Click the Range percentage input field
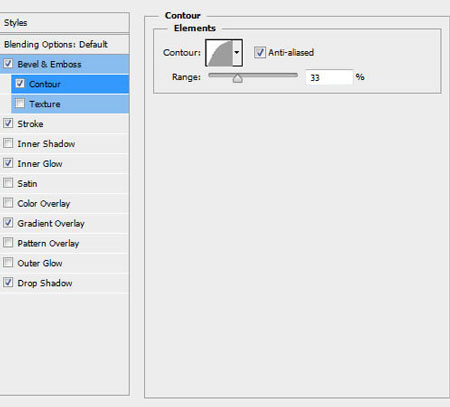 click(x=329, y=77)
